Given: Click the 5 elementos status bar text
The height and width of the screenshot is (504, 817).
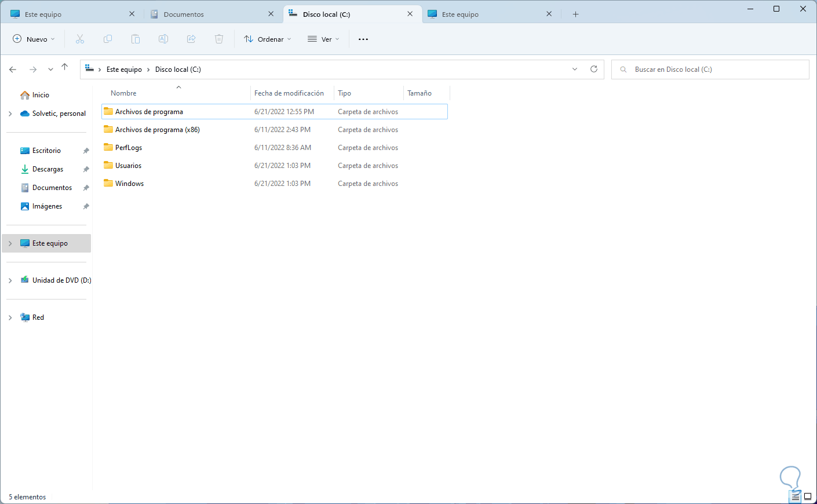Looking at the screenshot, I should [x=27, y=497].
